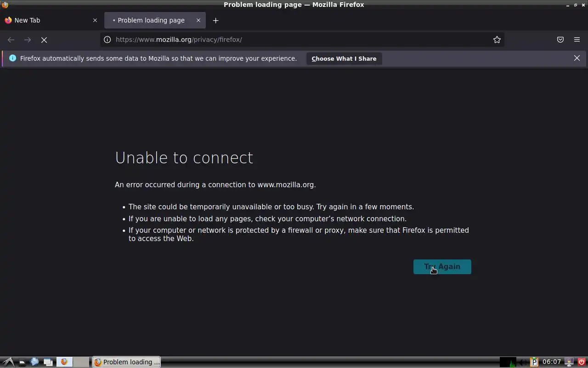
Task: Open the LXDE start menu
Action: (9, 362)
